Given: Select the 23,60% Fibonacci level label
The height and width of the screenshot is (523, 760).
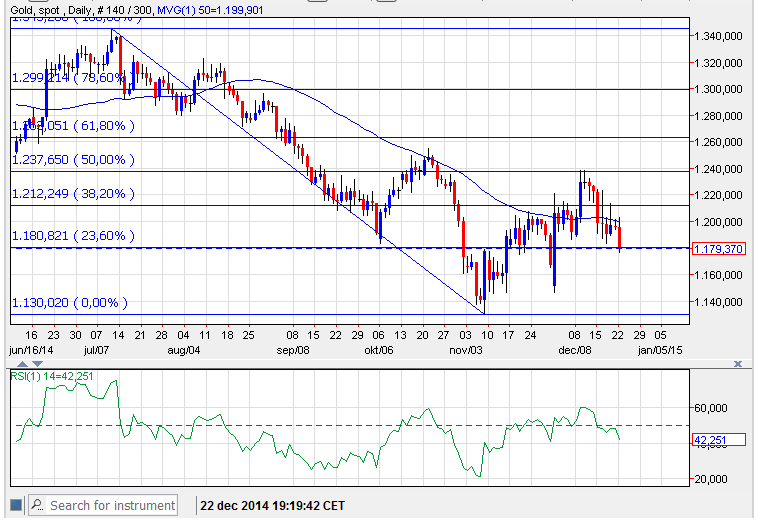Looking at the screenshot, I should tap(70, 236).
